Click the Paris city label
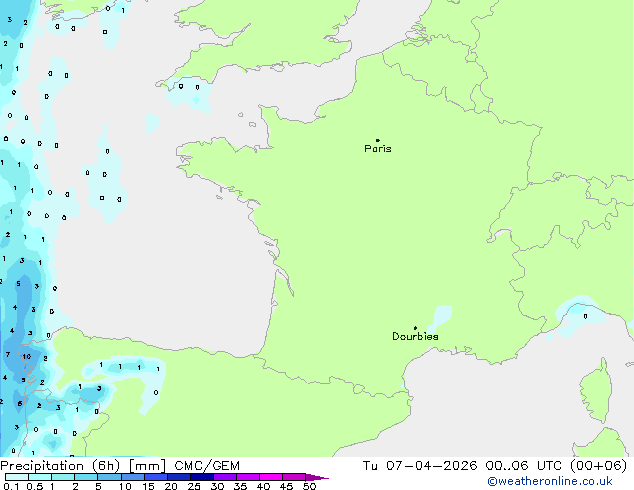 [x=378, y=149]
